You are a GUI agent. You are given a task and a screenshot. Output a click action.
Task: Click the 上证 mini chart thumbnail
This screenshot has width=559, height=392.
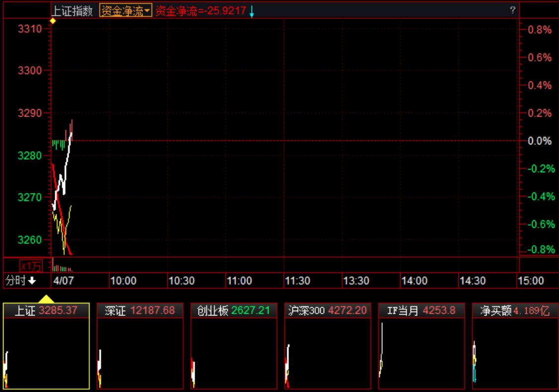[x=46, y=353]
